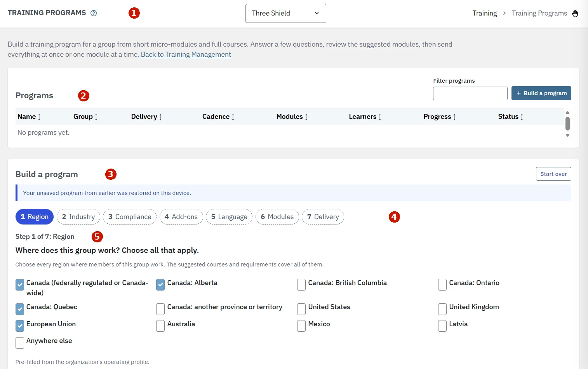Click the Training breadcrumb link
Viewport: 588px width, 369px height.
tap(485, 13)
